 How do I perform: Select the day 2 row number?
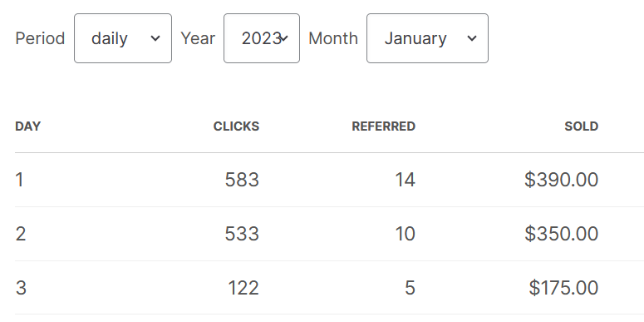pos(21,234)
